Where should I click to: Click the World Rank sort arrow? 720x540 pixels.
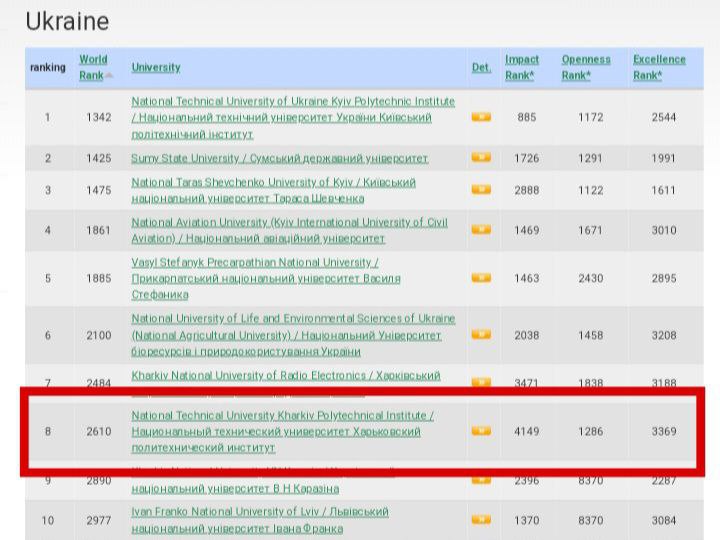tap(109, 75)
